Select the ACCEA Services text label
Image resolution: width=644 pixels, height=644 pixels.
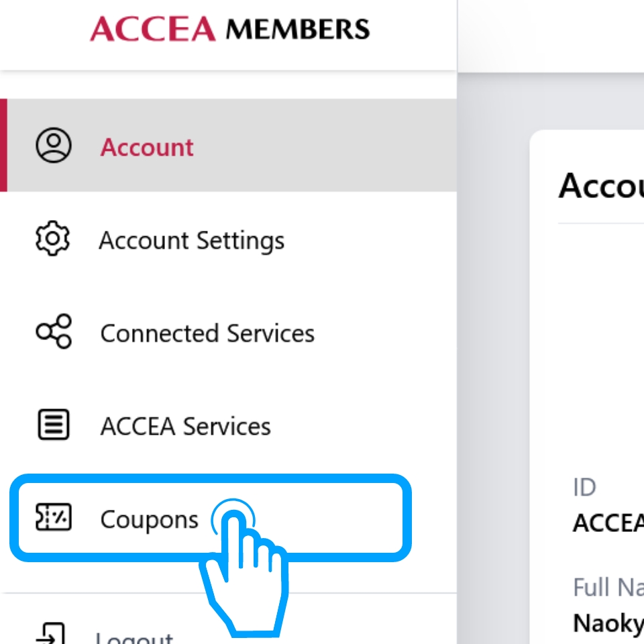[x=186, y=426]
